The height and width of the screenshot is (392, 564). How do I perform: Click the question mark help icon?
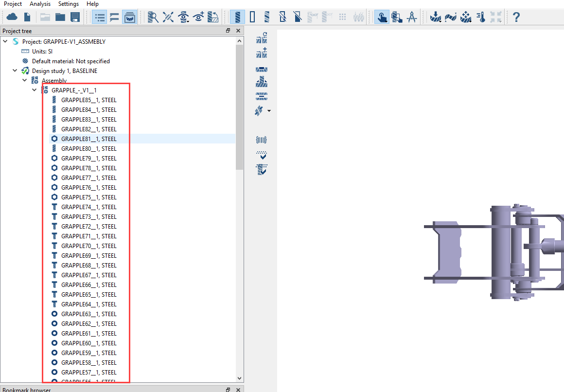coord(516,18)
